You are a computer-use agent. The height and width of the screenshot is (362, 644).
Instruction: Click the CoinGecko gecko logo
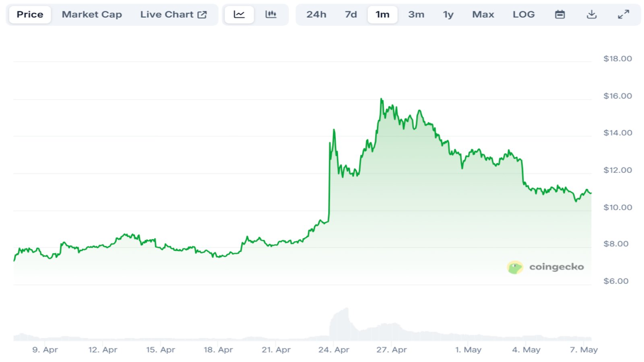pos(514,267)
